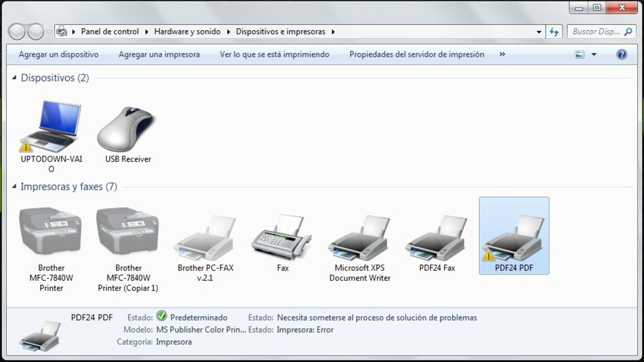The height and width of the screenshot is (362, 644).
Task: Open the PDF24 PDF printer with warning badge
Action: [x=513, y=235]
